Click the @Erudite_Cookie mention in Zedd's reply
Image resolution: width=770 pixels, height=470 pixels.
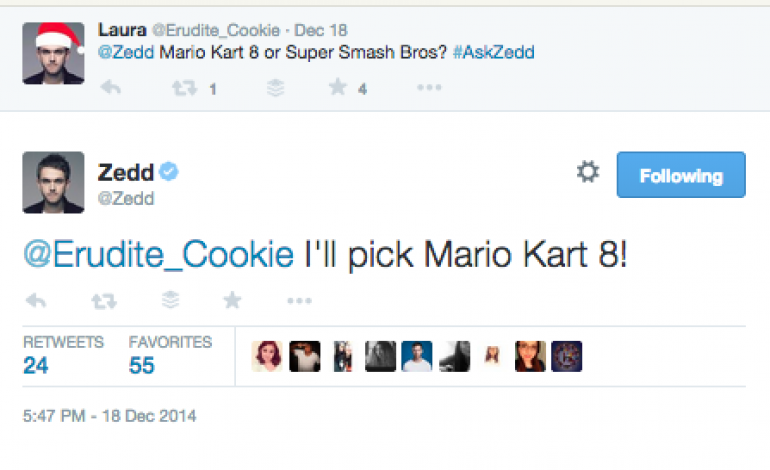(x=158, y=254)
